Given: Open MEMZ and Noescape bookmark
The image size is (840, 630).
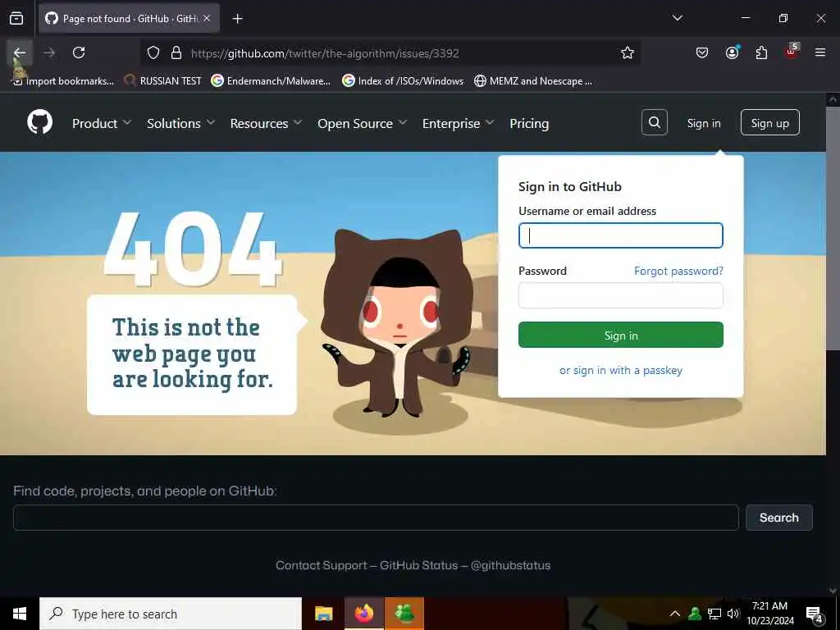Looking at the screenshot, I should coord(533,81).
